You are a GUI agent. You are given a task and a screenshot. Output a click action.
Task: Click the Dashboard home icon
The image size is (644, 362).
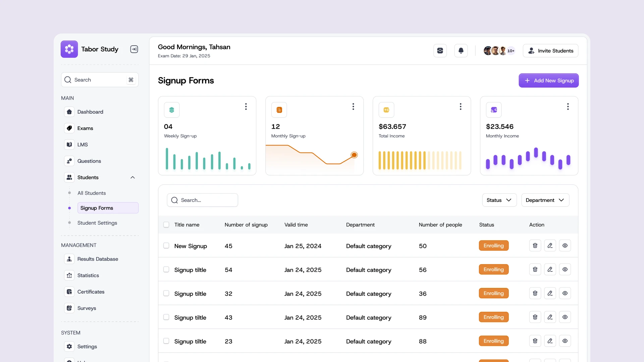click(x=69, y=112)
